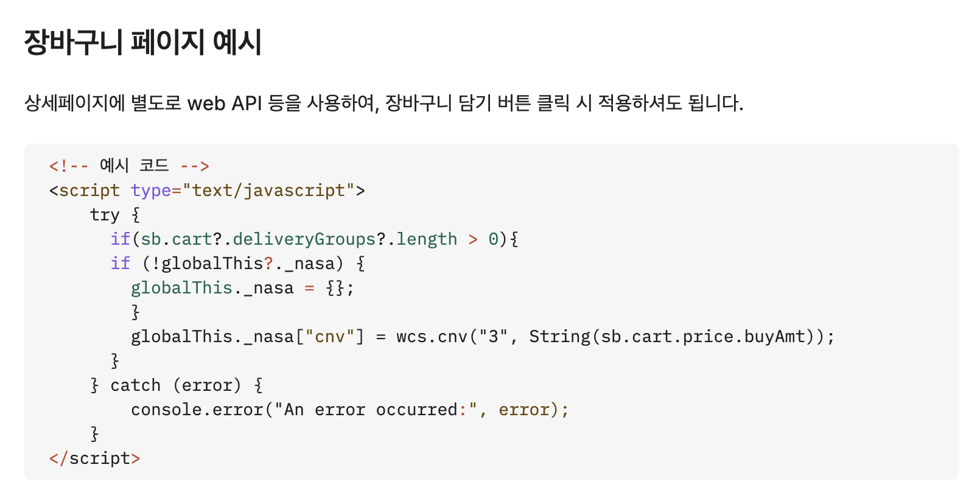Click the length property in condition

pos(427,239)
